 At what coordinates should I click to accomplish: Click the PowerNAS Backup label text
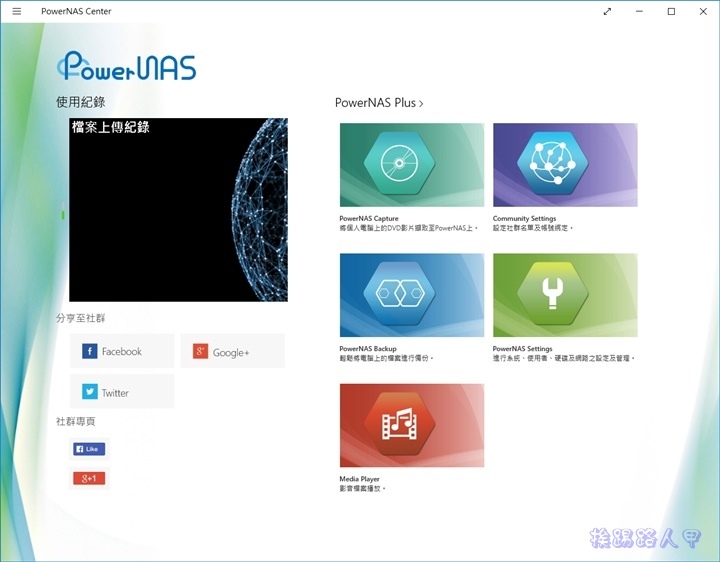(368, 348)
